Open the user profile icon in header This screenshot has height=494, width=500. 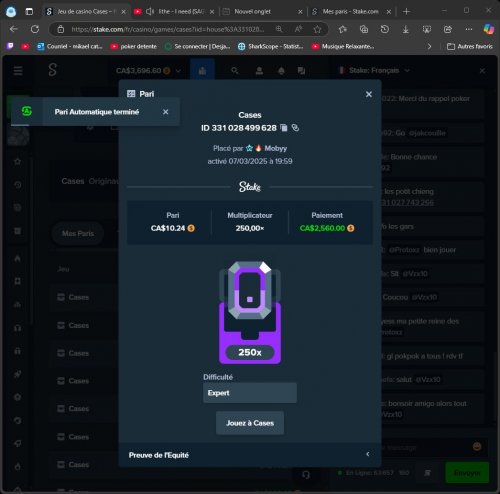(259, 71)
